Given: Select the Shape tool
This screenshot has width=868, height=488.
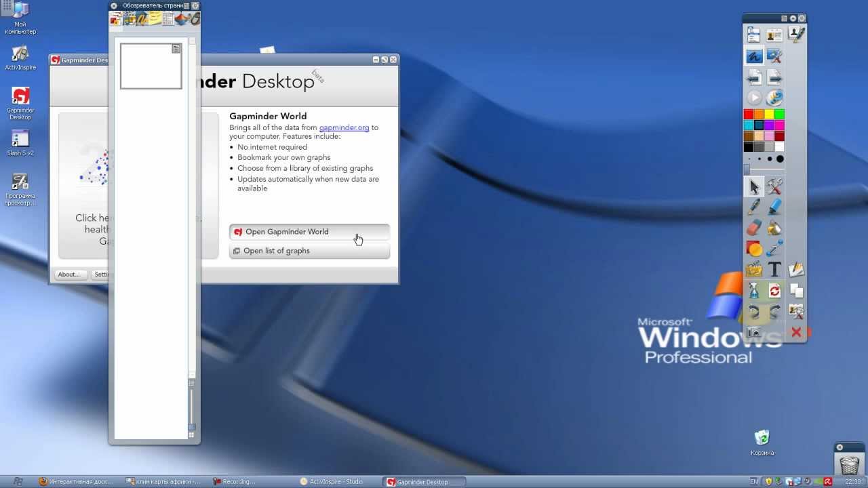Looking at the screenshot, I should pyautogui.click(x=753, y=249).
